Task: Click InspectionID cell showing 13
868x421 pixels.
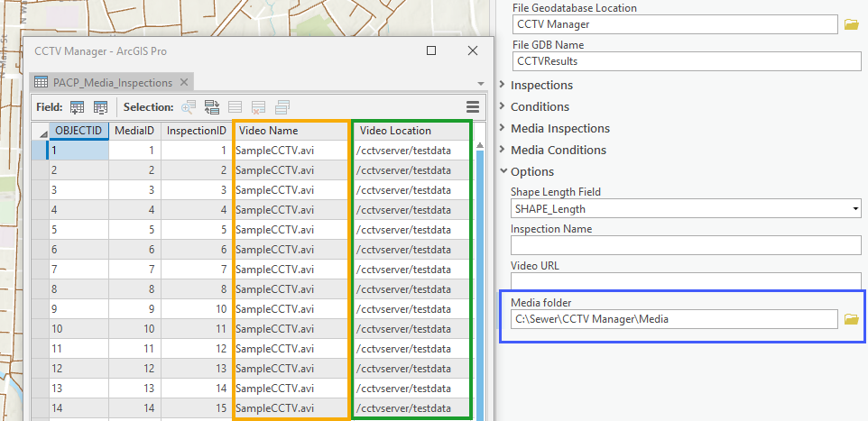Action: tap(197, 369)
